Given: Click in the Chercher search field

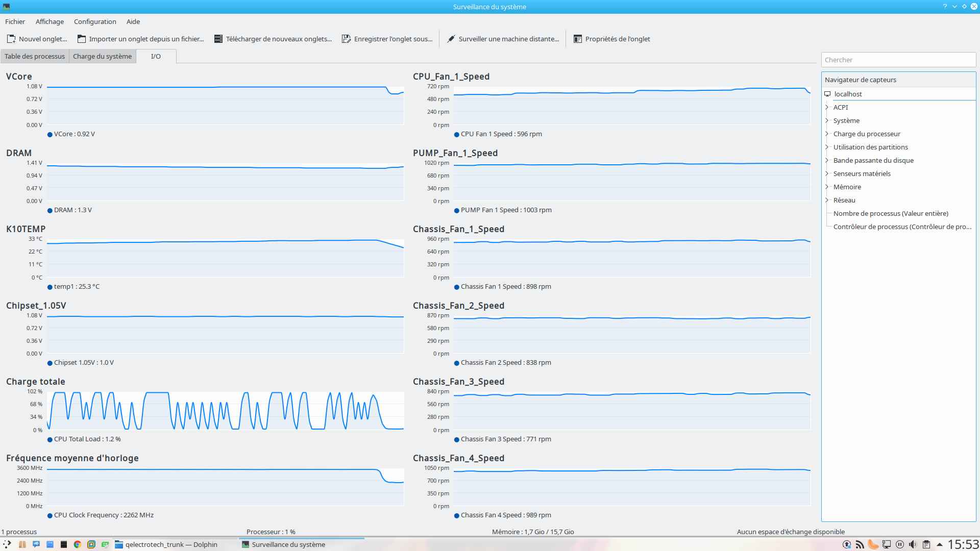Looking at the screenshot, I should click(898, 60).
